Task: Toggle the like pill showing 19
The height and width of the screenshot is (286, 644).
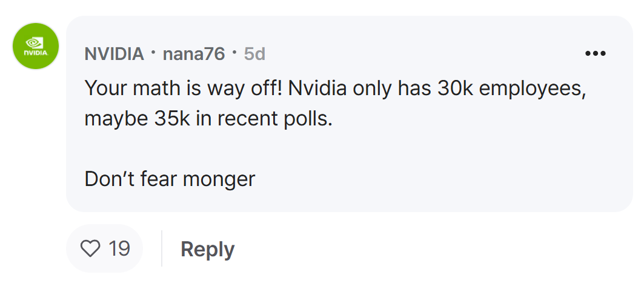Action: (104, 248)
